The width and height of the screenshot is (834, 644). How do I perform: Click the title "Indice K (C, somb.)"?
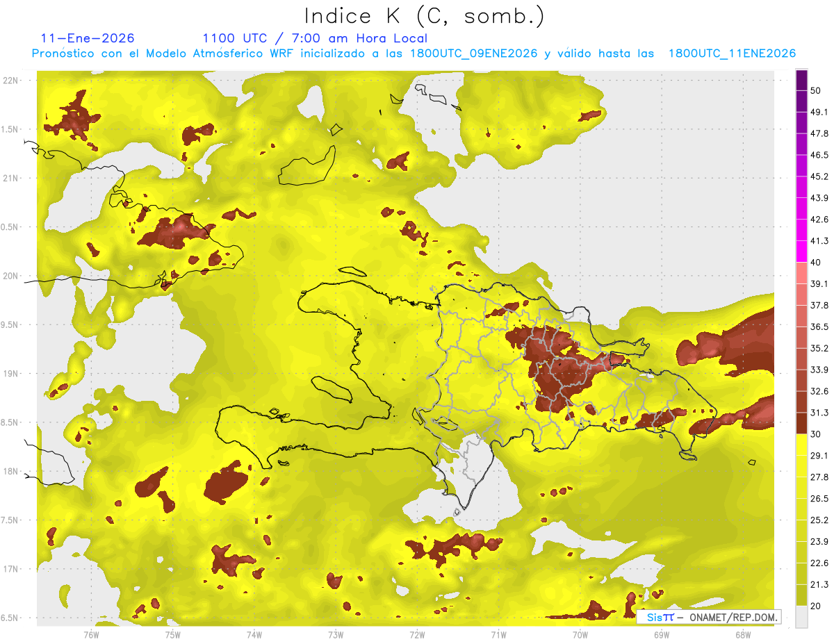click(x=424, y=17)
